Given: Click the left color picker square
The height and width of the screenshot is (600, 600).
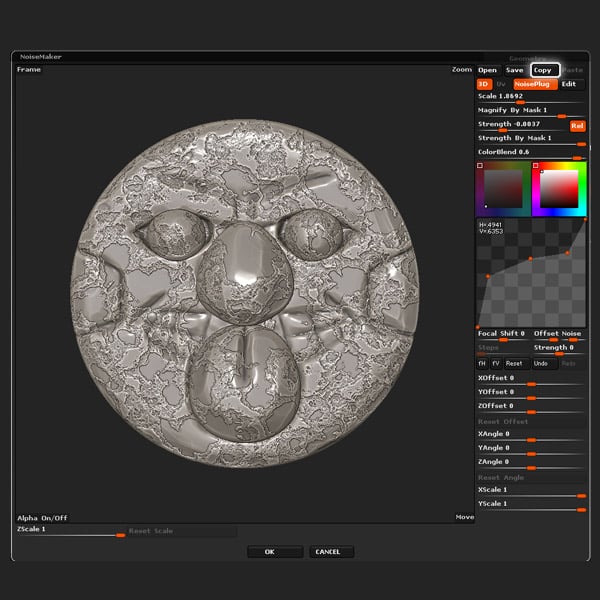Looking at the screenshot, I should pos(503,188).
